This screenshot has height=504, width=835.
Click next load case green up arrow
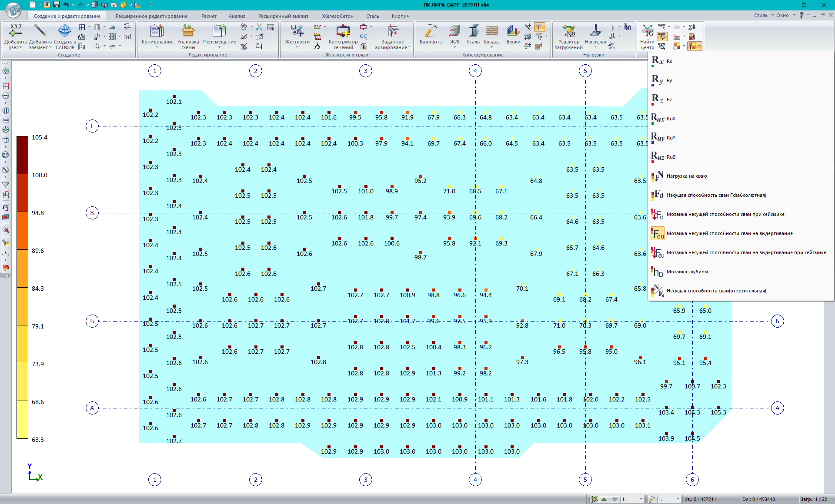point(604,499)
